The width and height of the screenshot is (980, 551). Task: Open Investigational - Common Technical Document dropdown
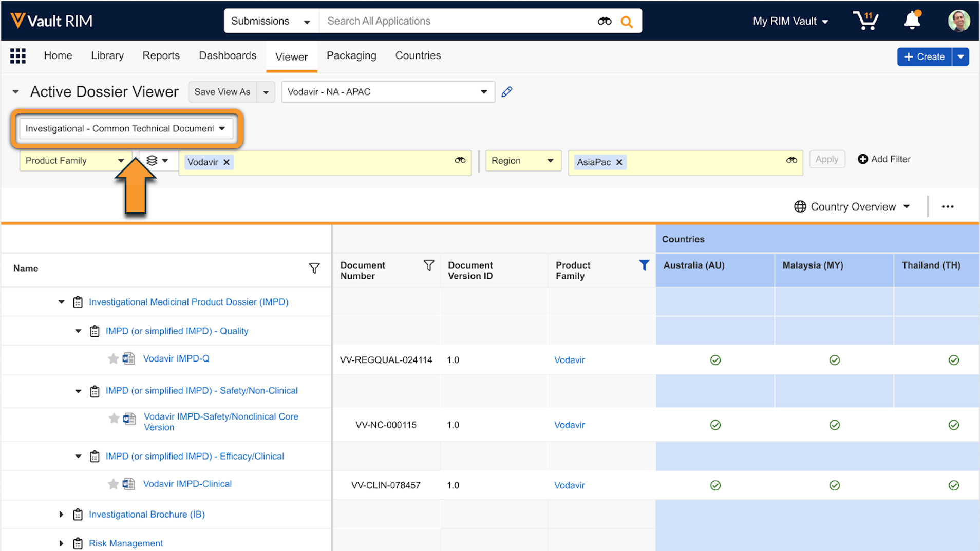click(126, 128)
